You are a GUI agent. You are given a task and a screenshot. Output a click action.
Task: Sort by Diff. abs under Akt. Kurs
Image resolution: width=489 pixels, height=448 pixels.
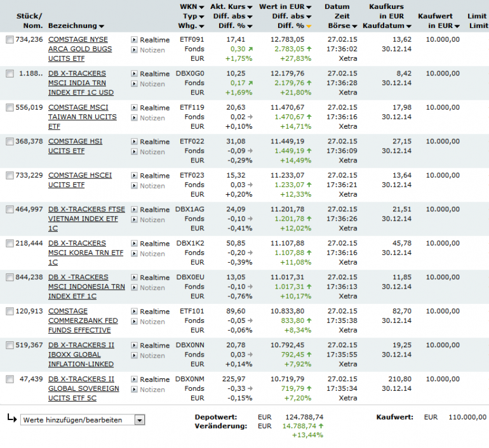click(x=250, y=17)
